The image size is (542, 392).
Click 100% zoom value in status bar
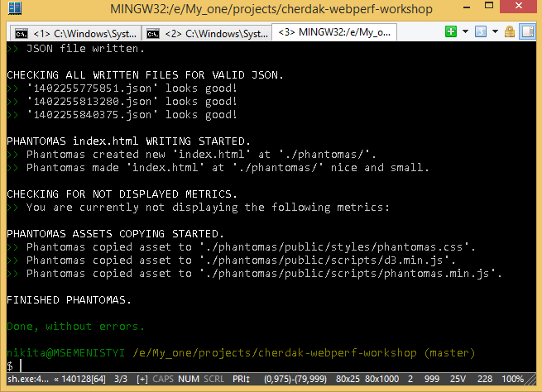tap(512, 379)
